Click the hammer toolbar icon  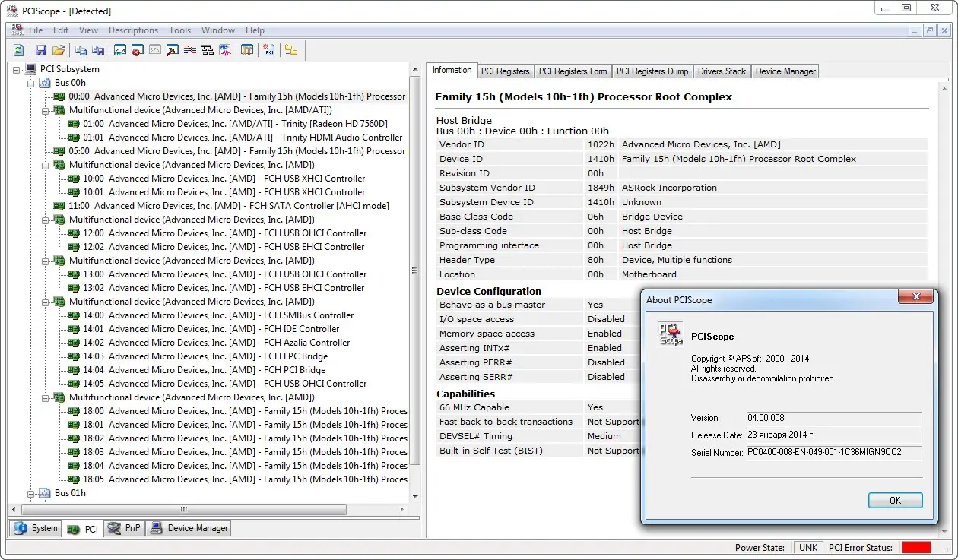[x=173, y=50]
